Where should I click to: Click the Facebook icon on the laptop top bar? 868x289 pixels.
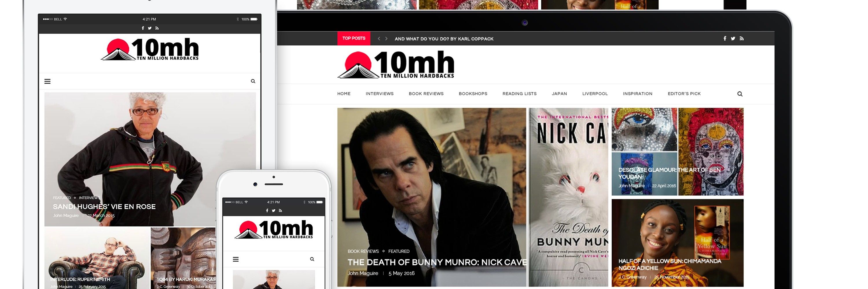tap(725, 38)
